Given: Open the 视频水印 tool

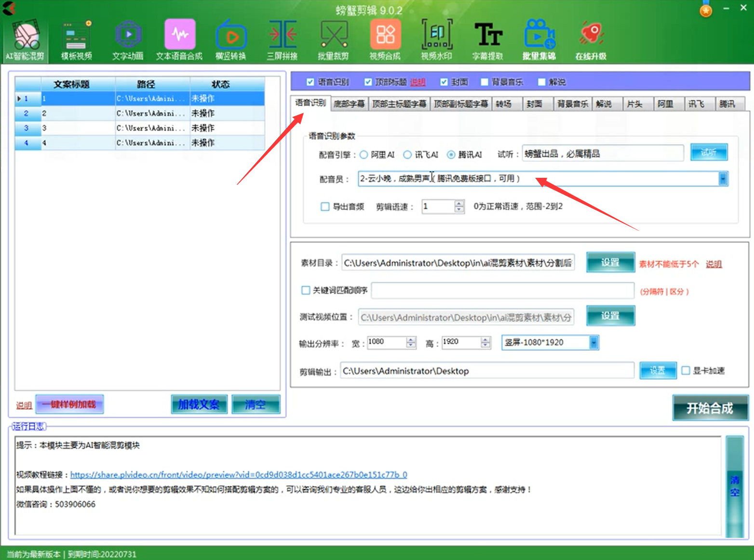Looking at the screenshot, I should (x=437, y=40).
